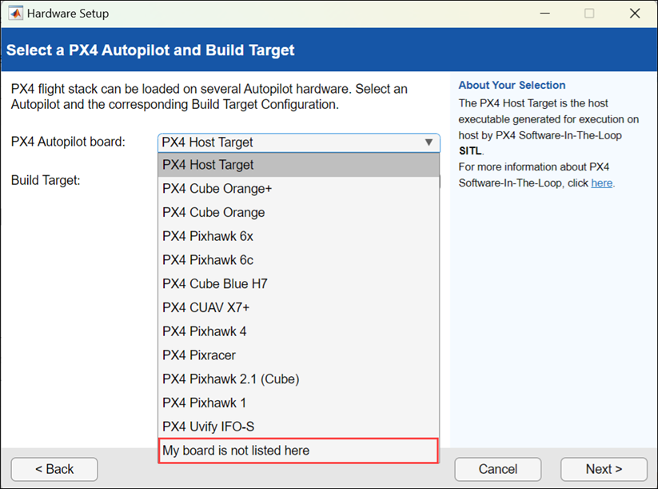The width and height of the screenshot is (658, 489).
Task: Expand the PX4 Autopilot board dropdown arrow
Action: coord(429,142)
